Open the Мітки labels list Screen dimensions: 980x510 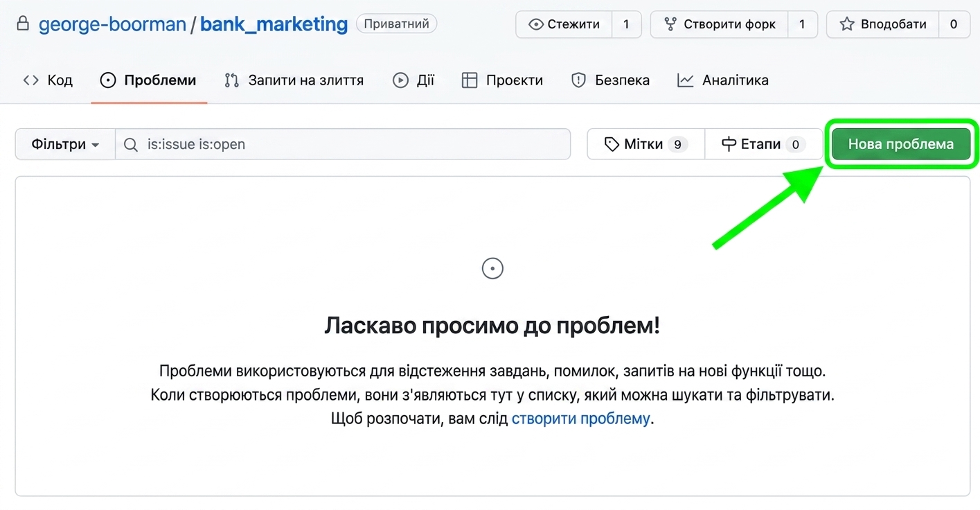coord(645,144)
